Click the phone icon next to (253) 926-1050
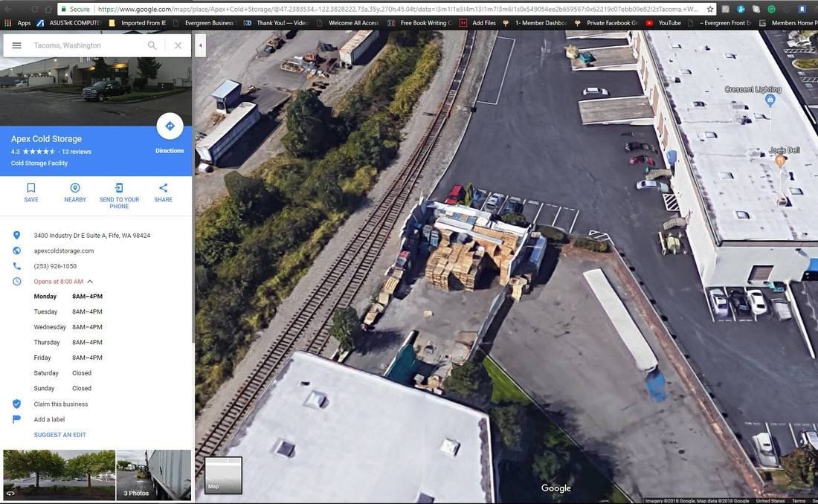The height and width of the screenshot is (504, 818). pos(16,265)
